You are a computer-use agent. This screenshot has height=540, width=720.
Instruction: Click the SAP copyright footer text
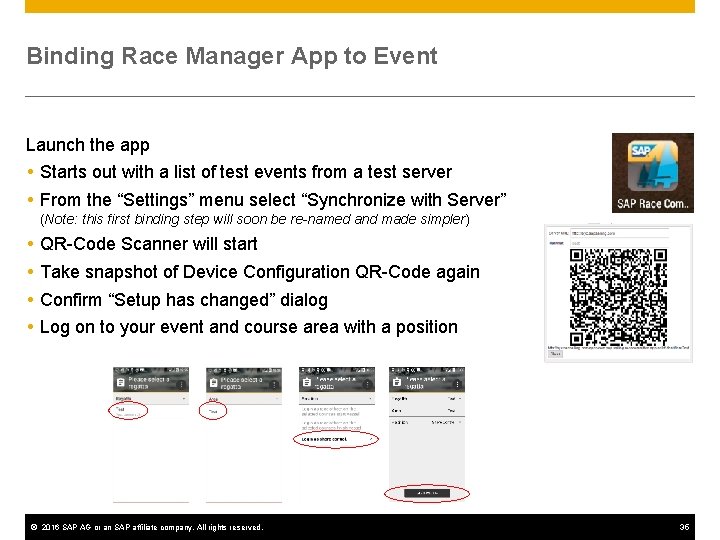147,527
